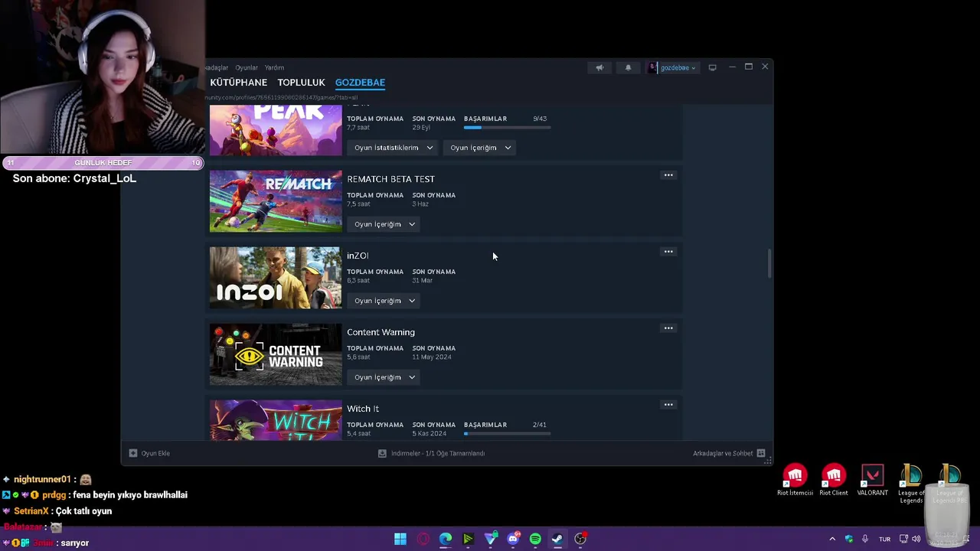The image size is (980, 551).
Task: Open the Content Warning game thumbnail
Action: coord(276,354)
